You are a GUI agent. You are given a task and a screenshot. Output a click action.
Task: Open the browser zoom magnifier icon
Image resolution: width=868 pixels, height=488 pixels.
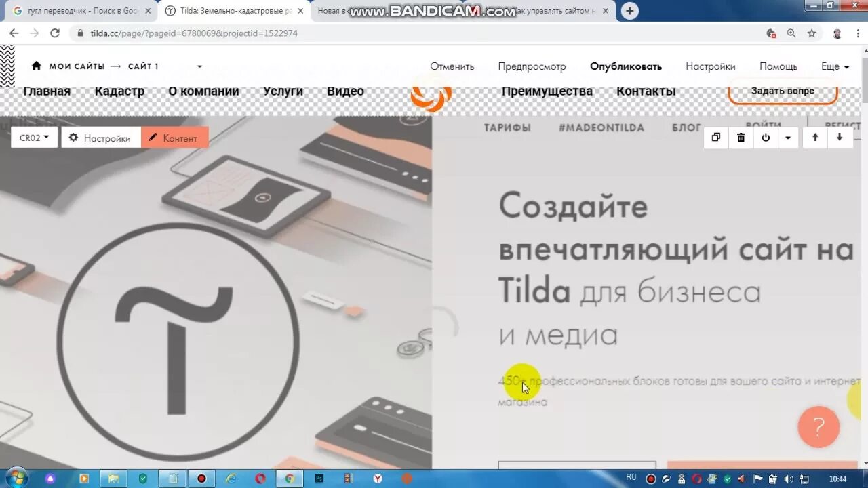(x=791, y=33)
